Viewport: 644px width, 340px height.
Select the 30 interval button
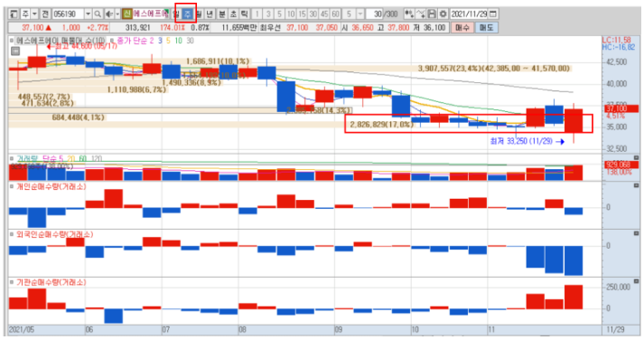click(x=313, y=14)
